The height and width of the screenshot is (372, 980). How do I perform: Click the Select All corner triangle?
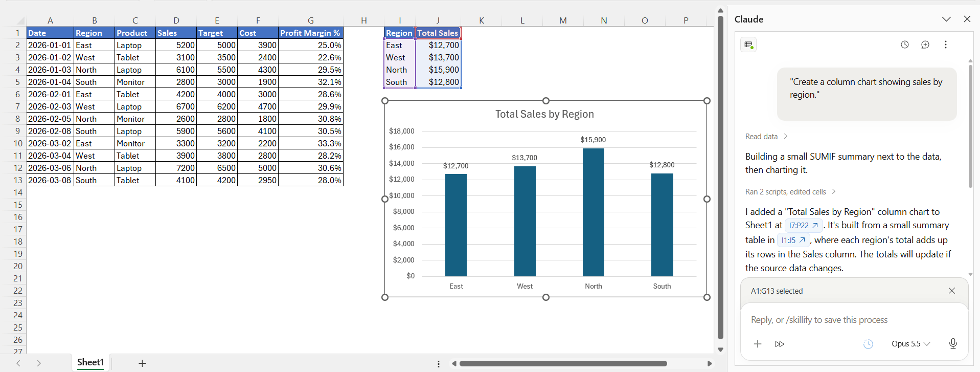tap(20, 21)
